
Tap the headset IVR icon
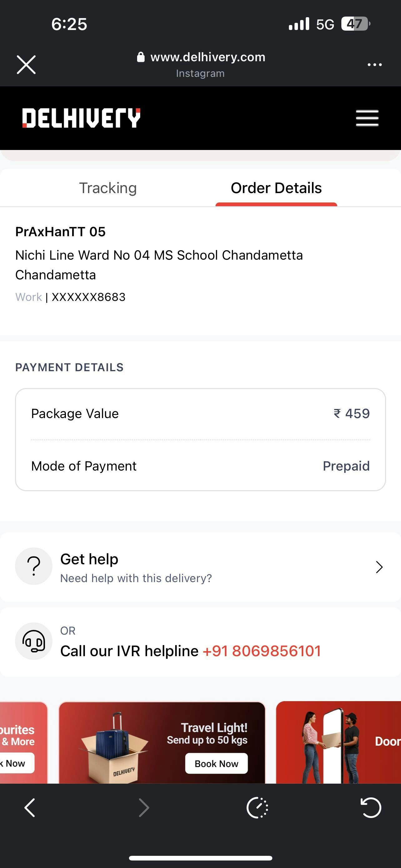pyautogui.click(x=34, y=641)
